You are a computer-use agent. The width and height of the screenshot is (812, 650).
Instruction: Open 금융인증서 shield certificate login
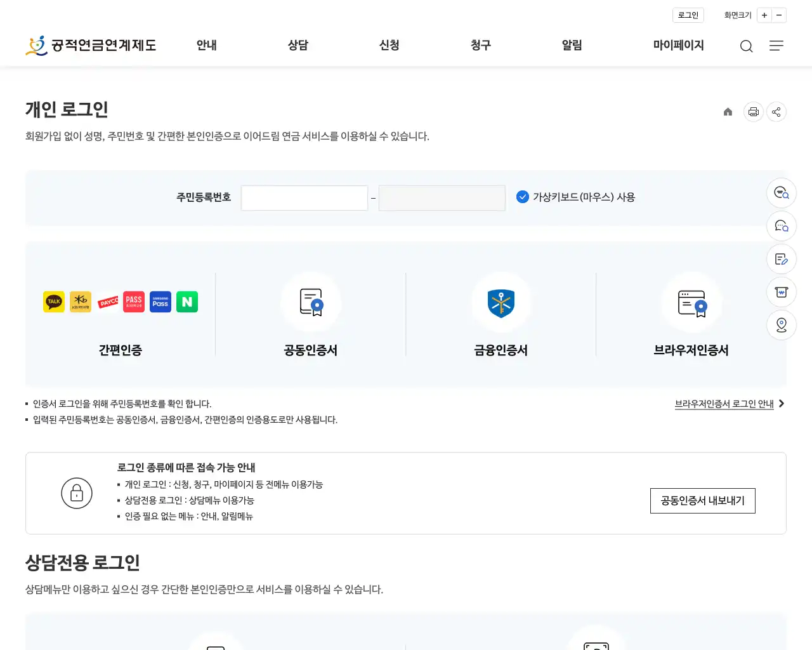[x=501, y=314]
